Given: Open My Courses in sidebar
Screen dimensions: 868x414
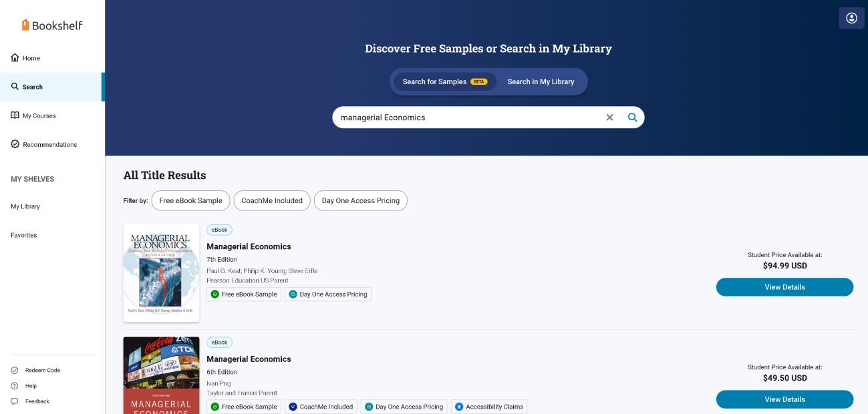Looking at the screenshot, I should click(52, 116).
